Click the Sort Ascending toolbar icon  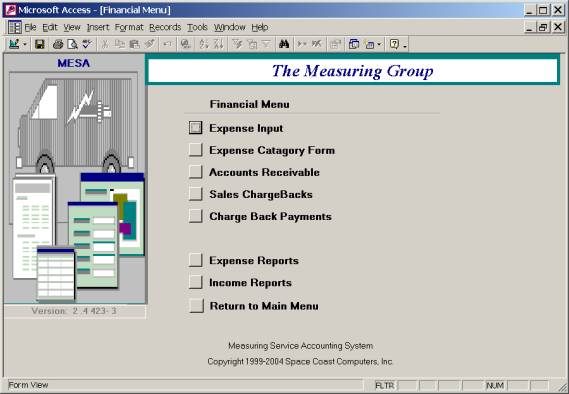point(204,45)
